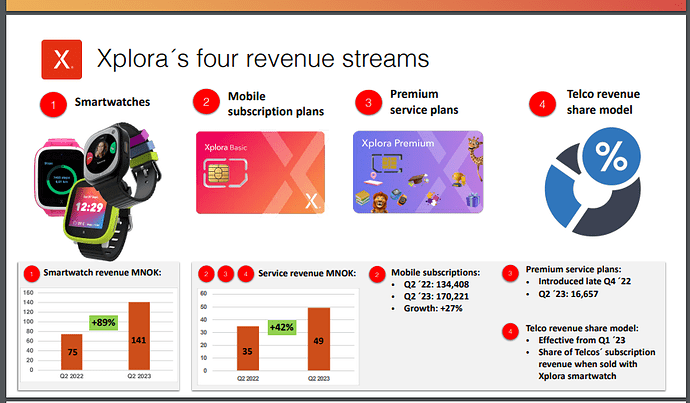Click the "Service revenue MNOK:" label
Screen dimensions: 690x403
coord(307,273)
